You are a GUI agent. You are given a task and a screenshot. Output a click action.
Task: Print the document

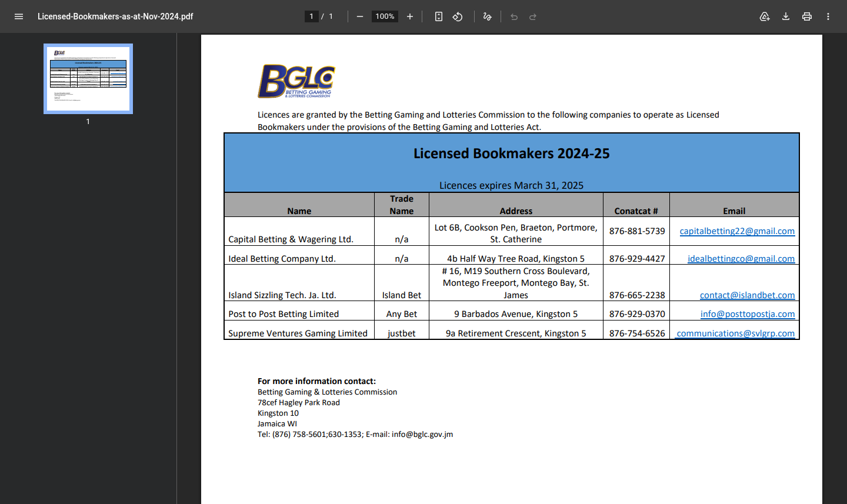(807, 16)
